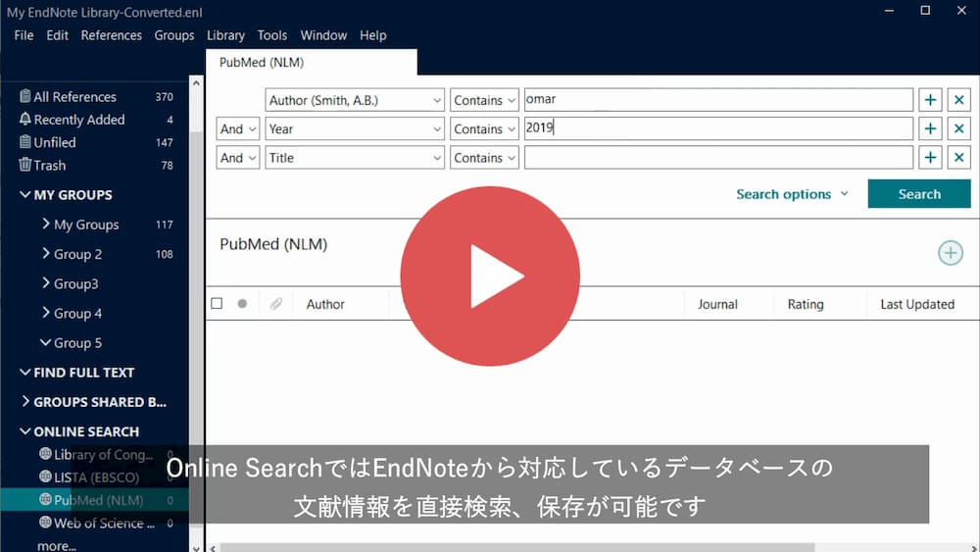Collapse the Group 5 group set
This screenshot has height=552, width=980.
(x=46, y=342)
